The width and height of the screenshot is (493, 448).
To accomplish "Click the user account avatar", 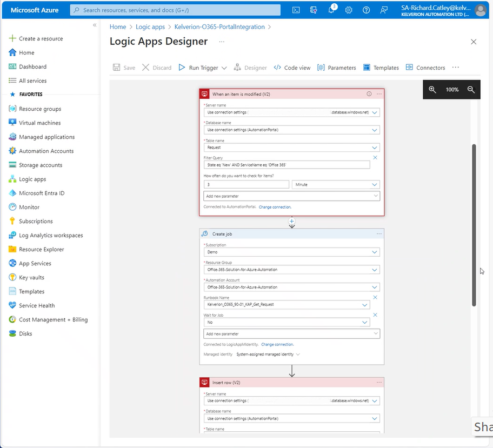I will click(x=481, y=10).
